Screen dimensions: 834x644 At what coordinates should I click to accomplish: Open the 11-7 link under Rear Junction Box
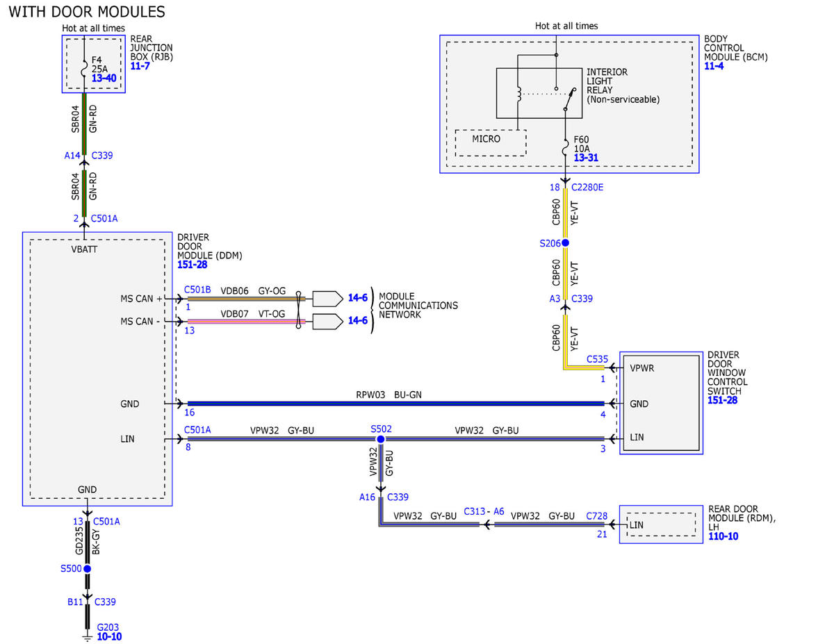[x=140, y=66]
